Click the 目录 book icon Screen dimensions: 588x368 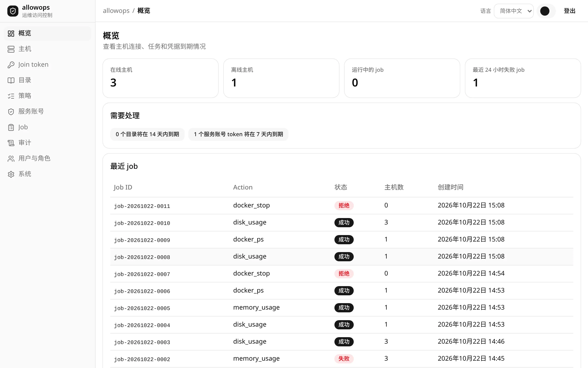tap(11, 80)
